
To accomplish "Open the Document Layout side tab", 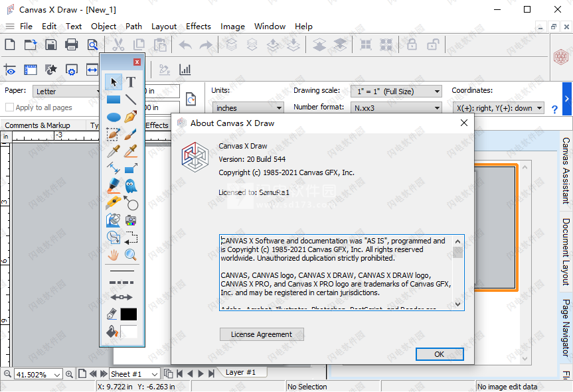I will (x=566, y=252).
